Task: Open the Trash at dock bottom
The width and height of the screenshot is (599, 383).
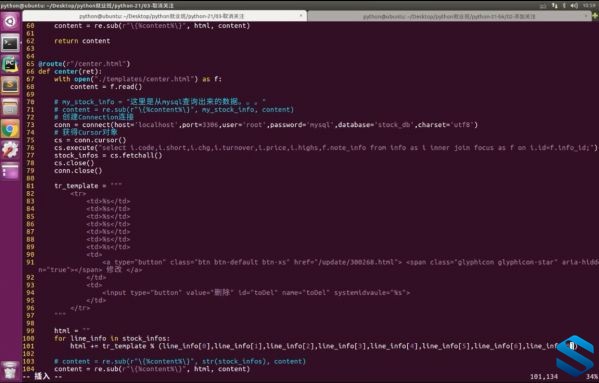Action: click(10, 370)
